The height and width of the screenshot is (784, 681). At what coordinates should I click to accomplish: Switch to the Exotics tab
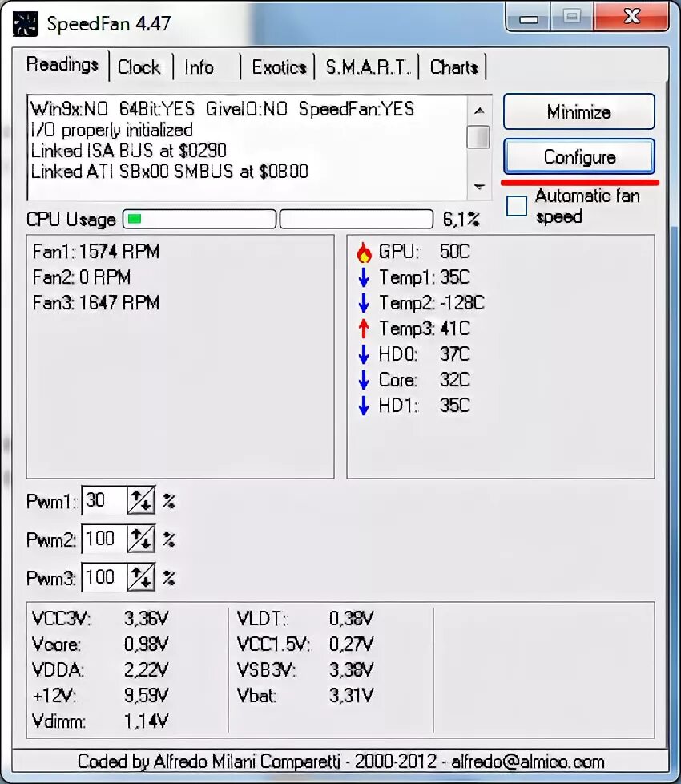pyautogui.click(x=279, y=67)
